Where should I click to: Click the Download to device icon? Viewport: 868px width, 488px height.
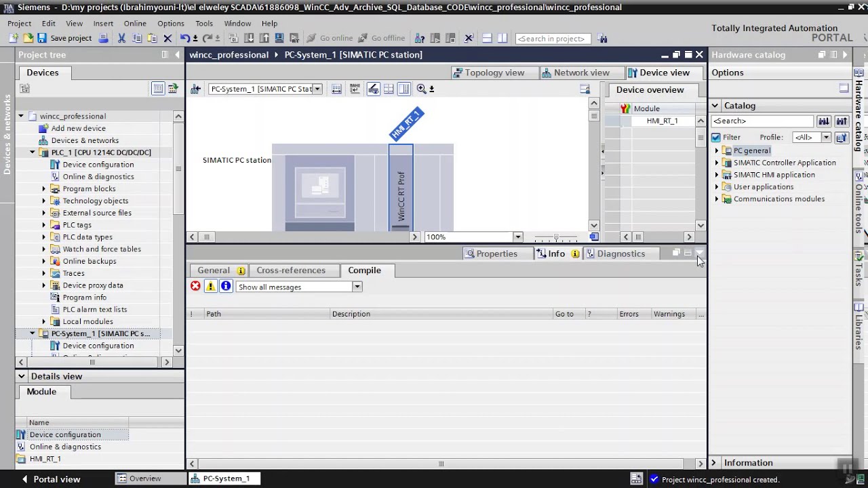[249, 39]
